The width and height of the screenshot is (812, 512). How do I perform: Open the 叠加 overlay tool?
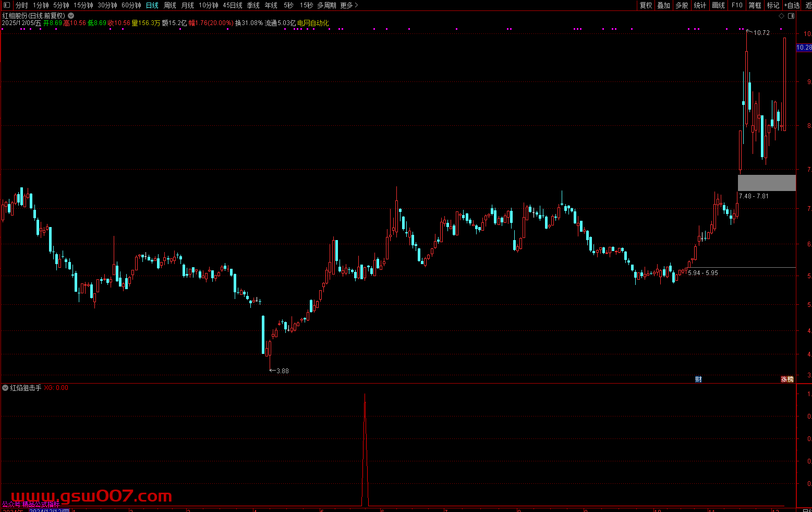coord(664,5)
